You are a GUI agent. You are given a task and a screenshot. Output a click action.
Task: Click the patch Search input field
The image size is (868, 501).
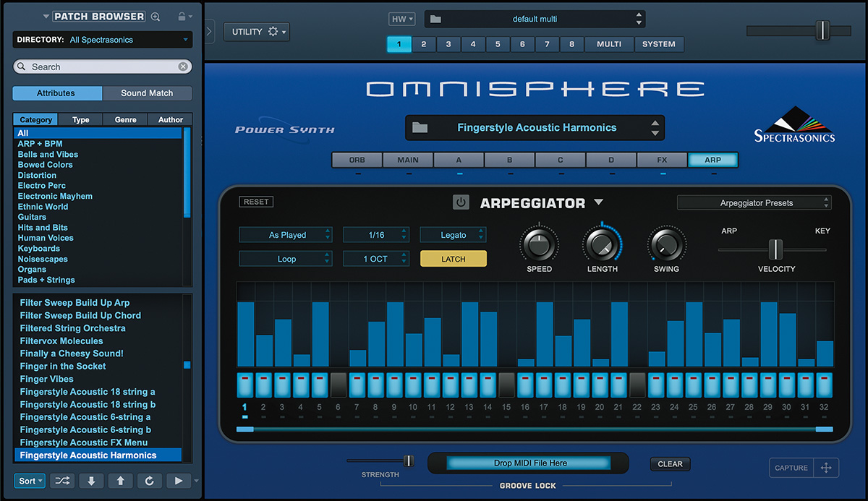[x=102, y=67]
